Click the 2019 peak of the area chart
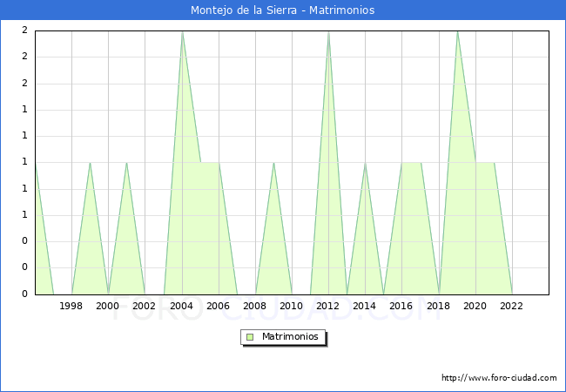This screenshot has width=566, height=392. 458,32
